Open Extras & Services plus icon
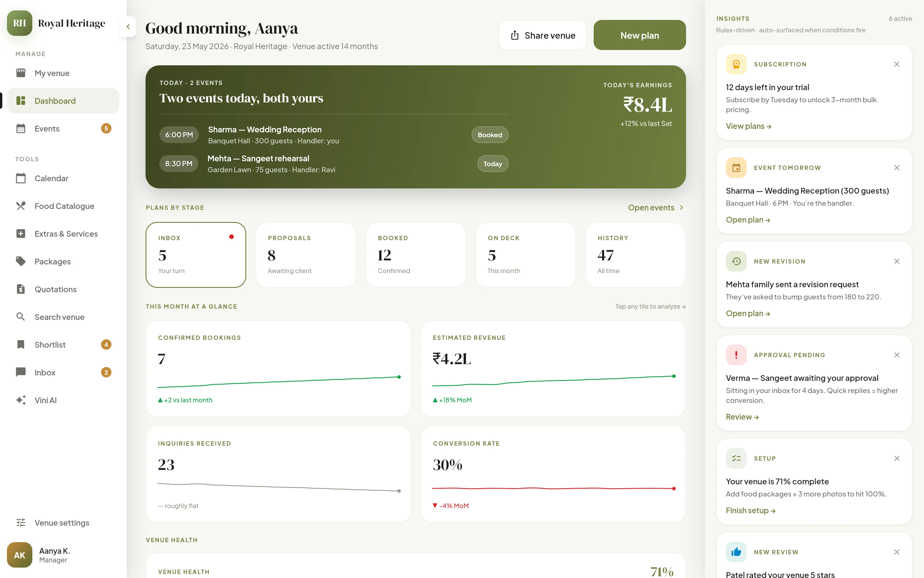Image resolution: width=924 pixels, height=578 pixels. tap(21, 234)
